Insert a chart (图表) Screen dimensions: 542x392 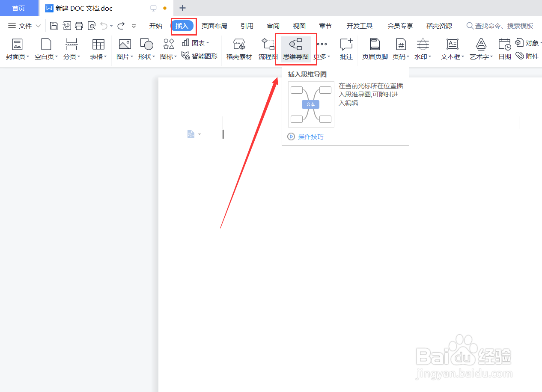click(196, 43)
